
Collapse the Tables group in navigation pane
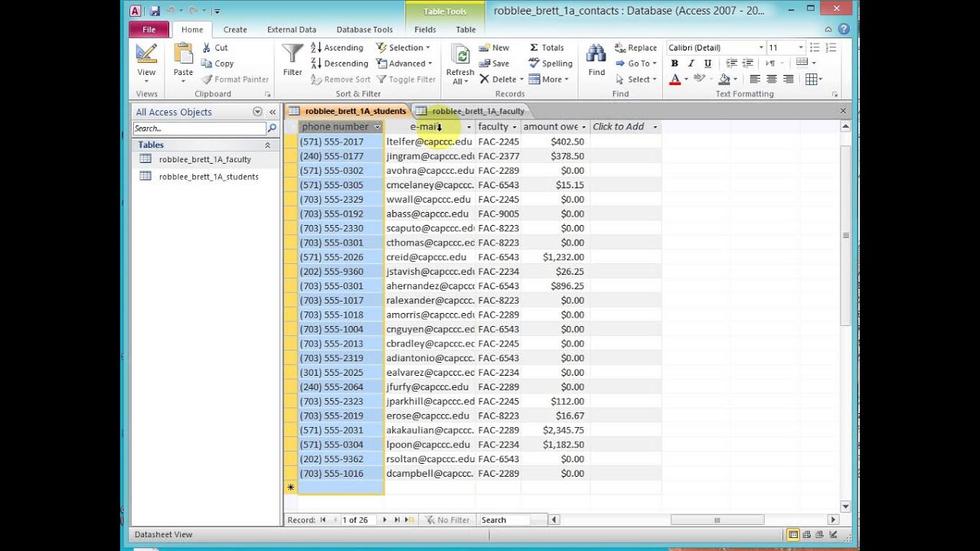click(x=267, y=145)
